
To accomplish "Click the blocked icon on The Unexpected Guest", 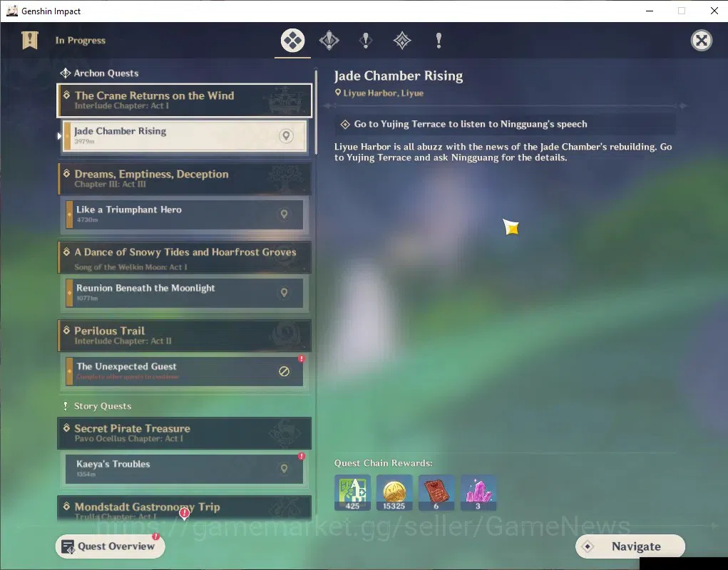I will [x=284, y=371].
